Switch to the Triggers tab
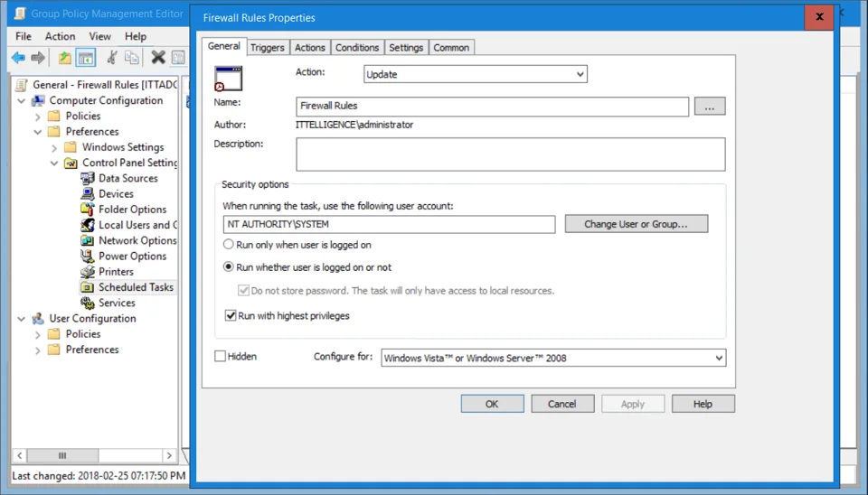 268,48
